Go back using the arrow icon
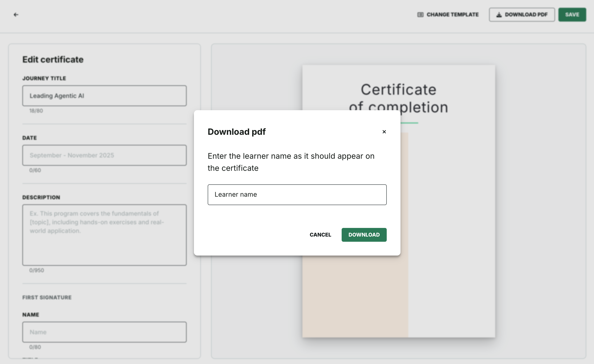This screenshot has width=594, height=364. pyautogui.click(x=16, y=15)
